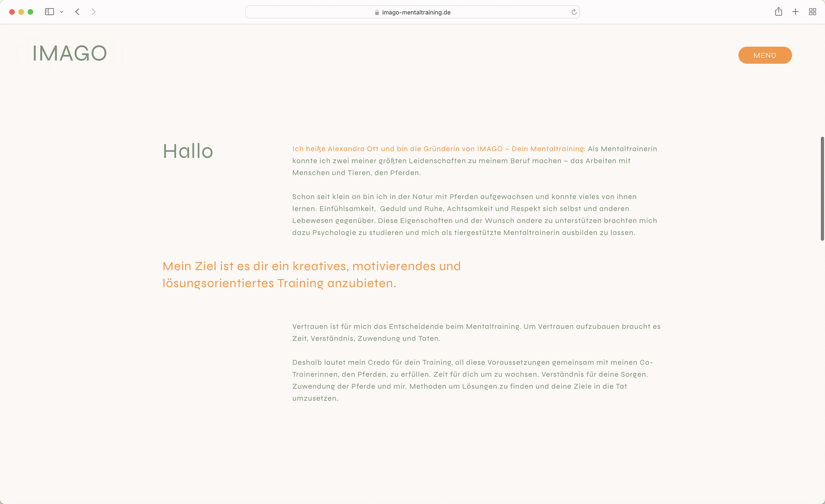Open the Share icon in the toolbar

coord(778,12)
